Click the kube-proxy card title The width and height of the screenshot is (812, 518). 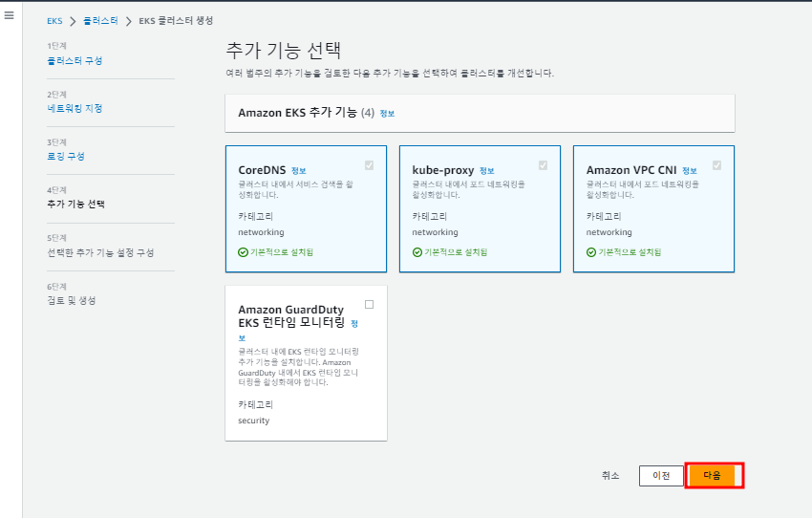(443, 170)
